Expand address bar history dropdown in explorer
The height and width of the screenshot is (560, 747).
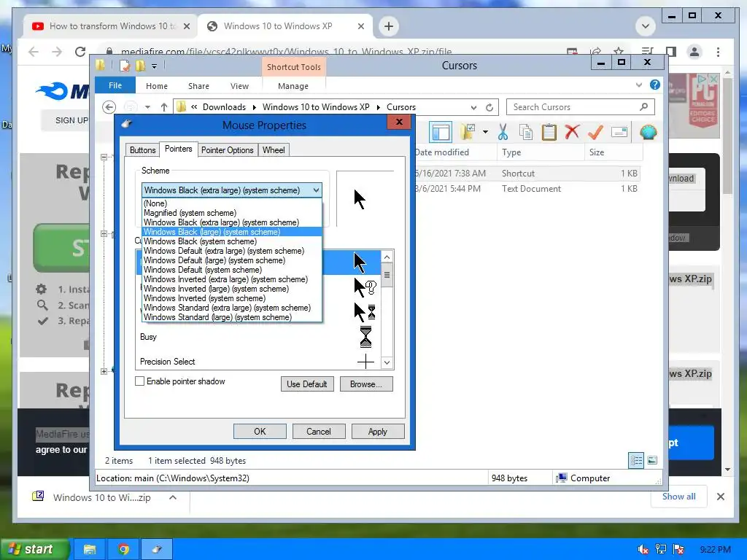[473, 107]
